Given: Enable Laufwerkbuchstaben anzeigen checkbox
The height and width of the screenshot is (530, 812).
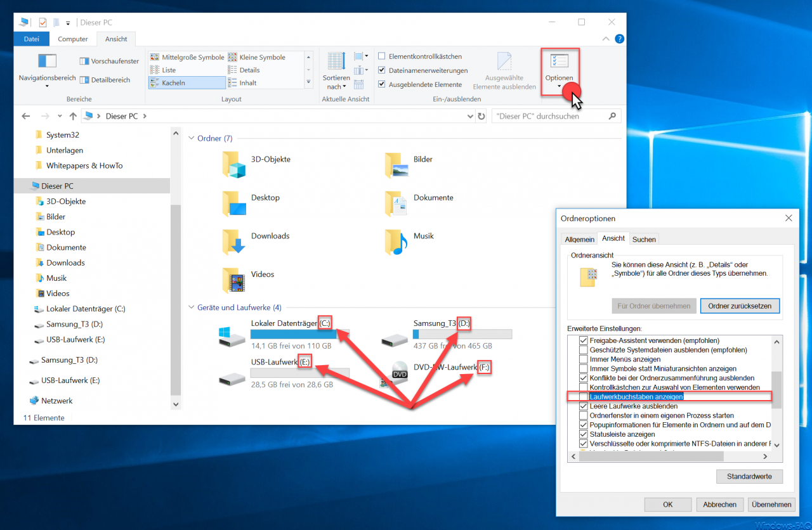Looking at the screenshot, I should point(584,397).
